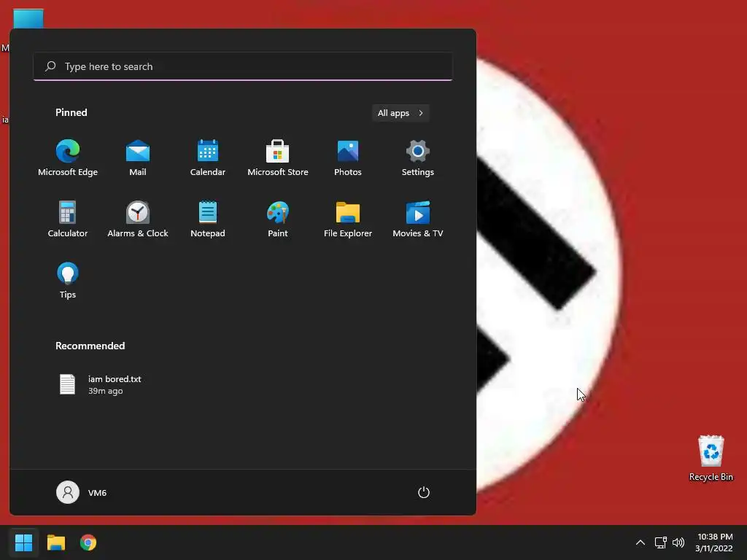
Task: Open network status tray icon
Action: tap(660, 542)
